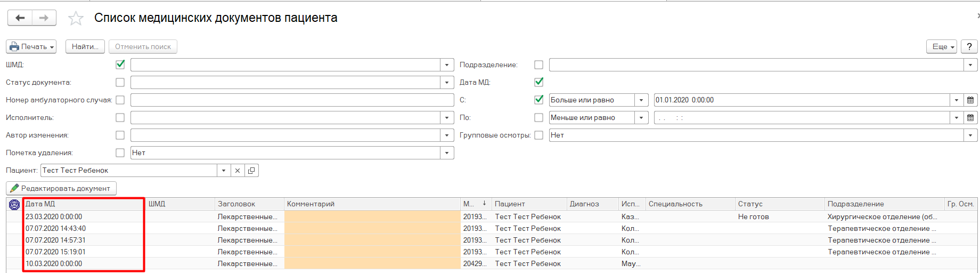The height and width of the screenshot is (273, 980).
Task: Open calendar picker for the По date field
Action: 970,118
